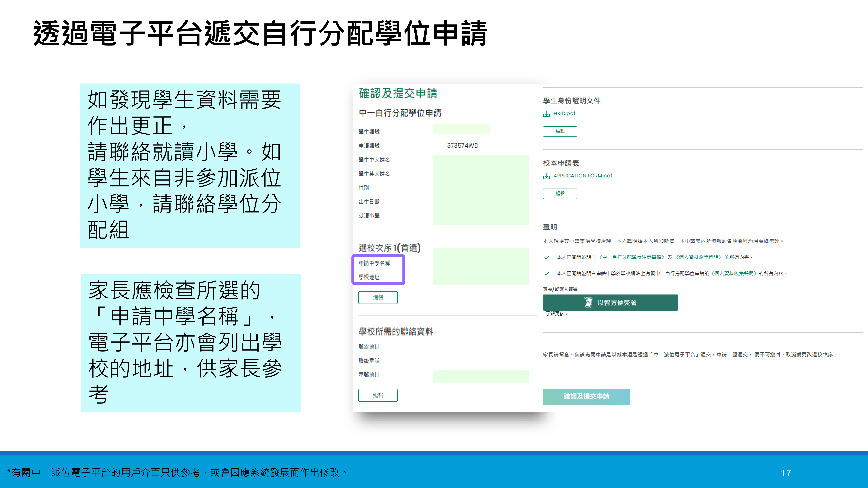Toggle the first declaration checkbox

pos(547,258)
